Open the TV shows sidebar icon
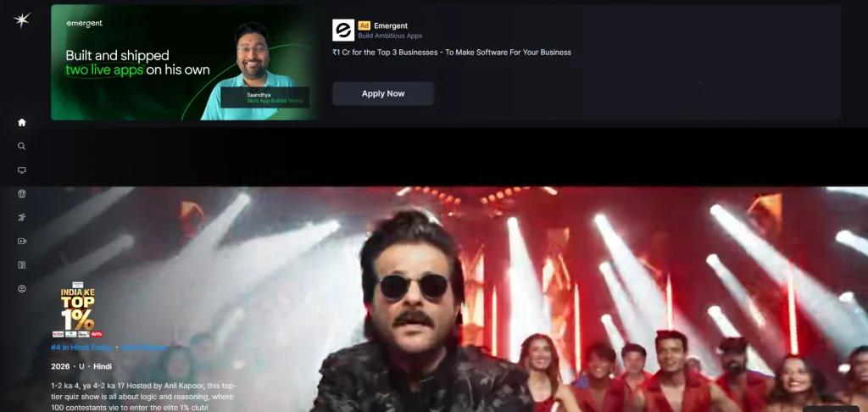Screen dimensions: 868x412 pos(21,170)
